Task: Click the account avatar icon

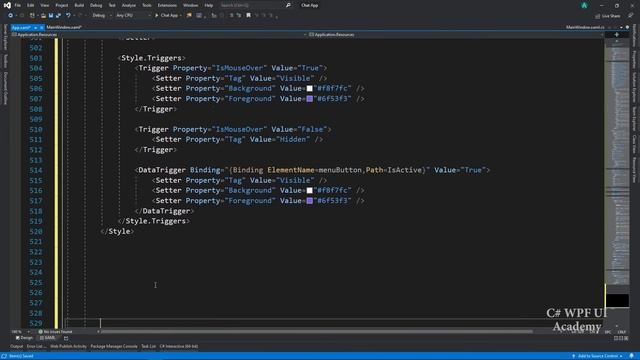Action: click(584, 5)
